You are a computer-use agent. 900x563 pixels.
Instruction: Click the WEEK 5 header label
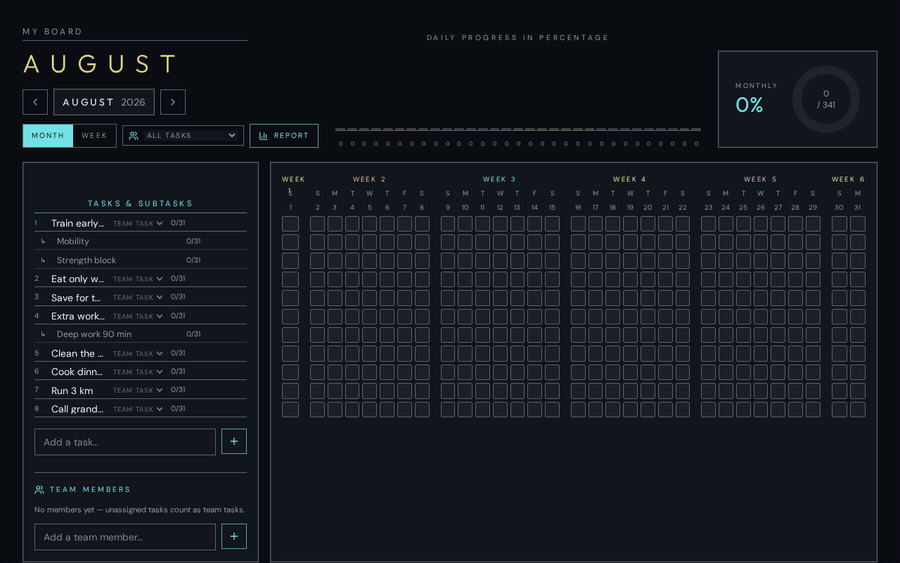[x=760, y=179]
